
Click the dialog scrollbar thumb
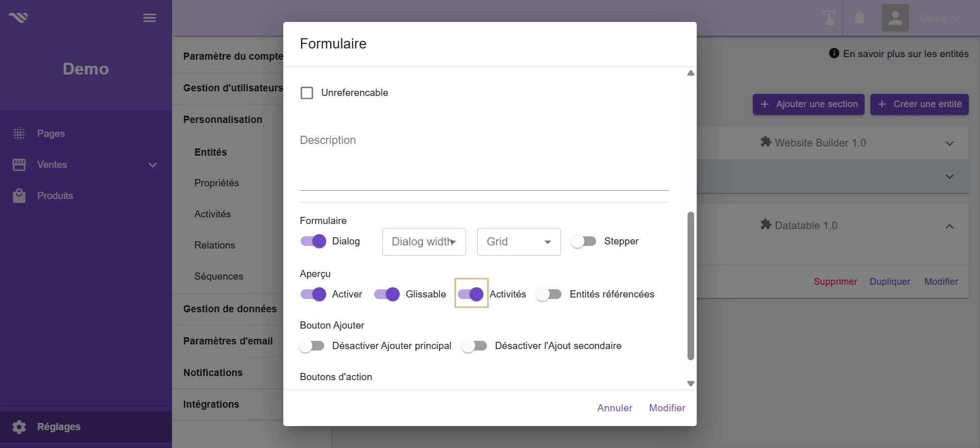click(691, 286)
